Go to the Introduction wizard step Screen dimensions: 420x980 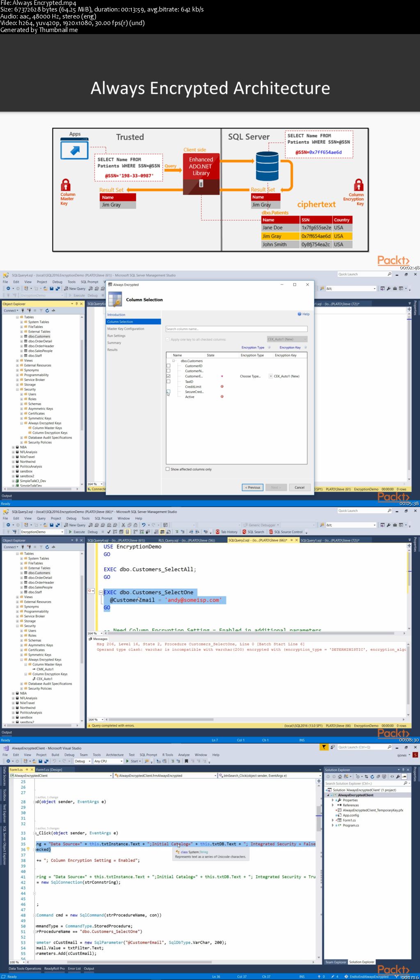tap(116, 314)
